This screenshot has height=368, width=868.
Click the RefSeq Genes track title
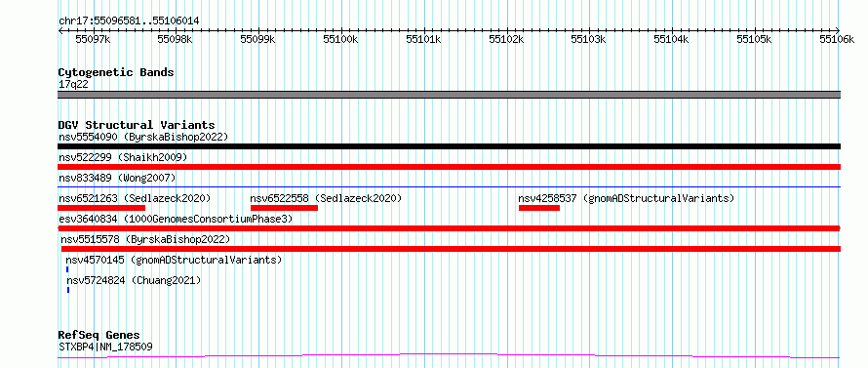(99, 336)
